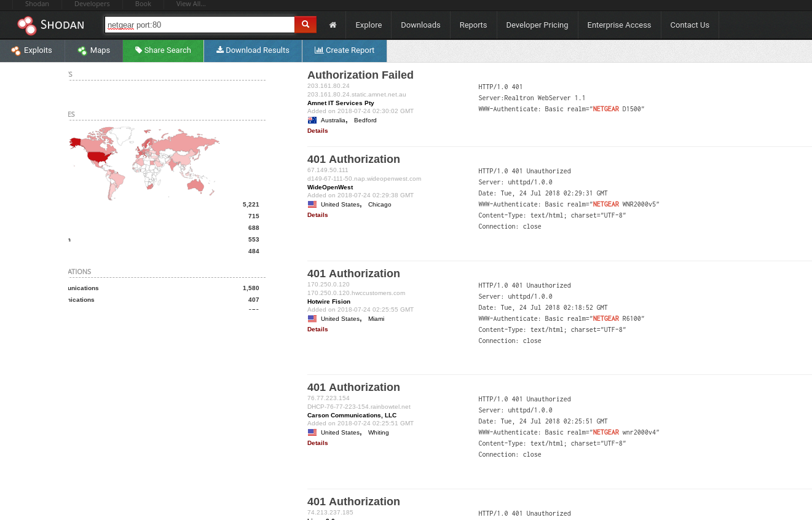Click the country count 5,221
Image resolution: width=812 pixels, height=520 pixels.
pyautogui.click(x=251, y=205)
